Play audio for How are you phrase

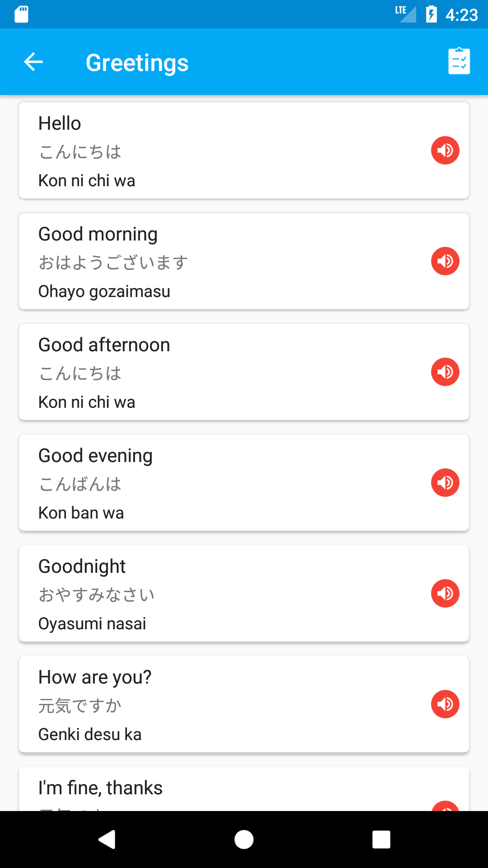tap(445, 704)
